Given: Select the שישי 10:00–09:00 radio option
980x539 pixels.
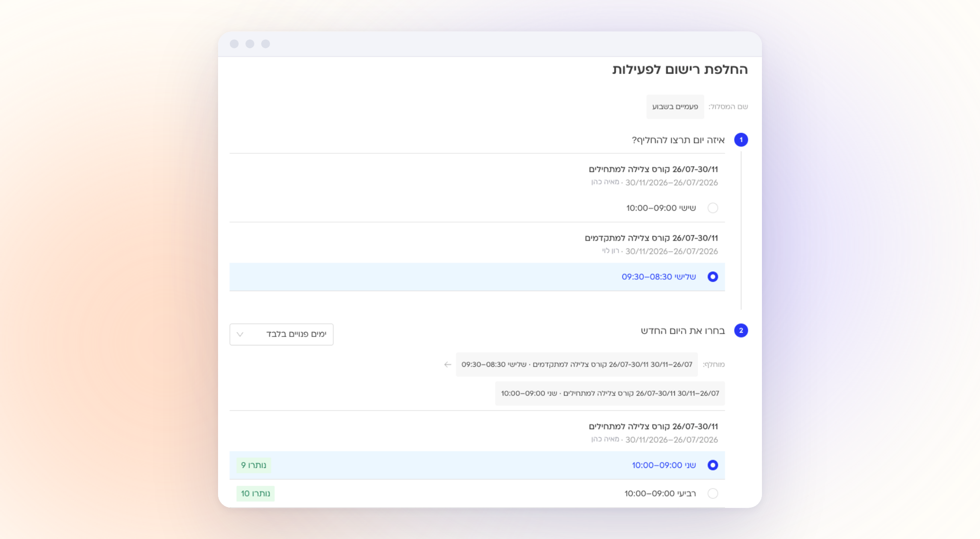Looking at the screenshot, I should coord(712,208).
